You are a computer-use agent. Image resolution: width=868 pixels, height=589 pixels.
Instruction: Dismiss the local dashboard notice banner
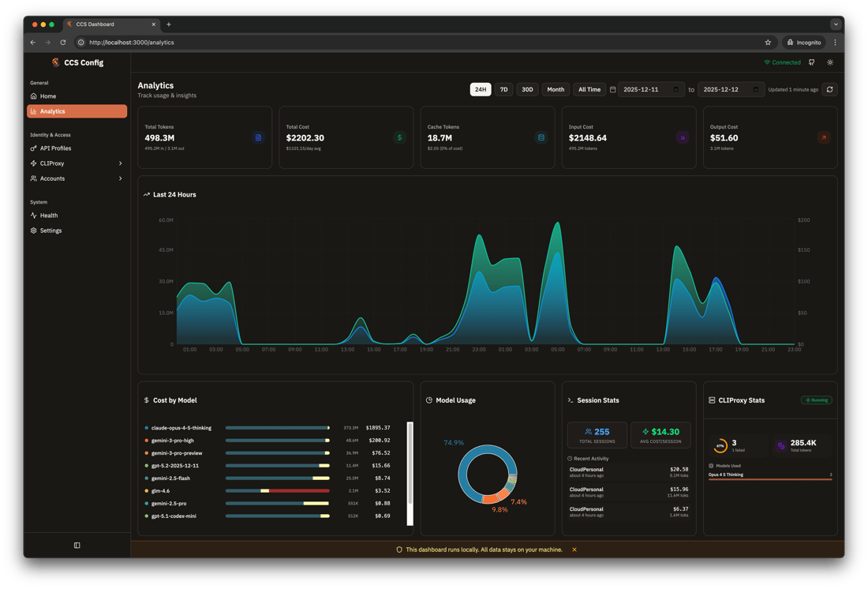[574, 550]
